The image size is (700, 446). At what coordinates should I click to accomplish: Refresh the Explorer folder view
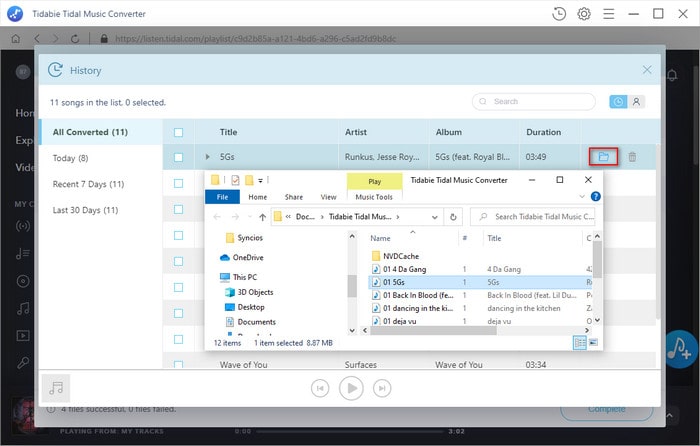[453, 217]
